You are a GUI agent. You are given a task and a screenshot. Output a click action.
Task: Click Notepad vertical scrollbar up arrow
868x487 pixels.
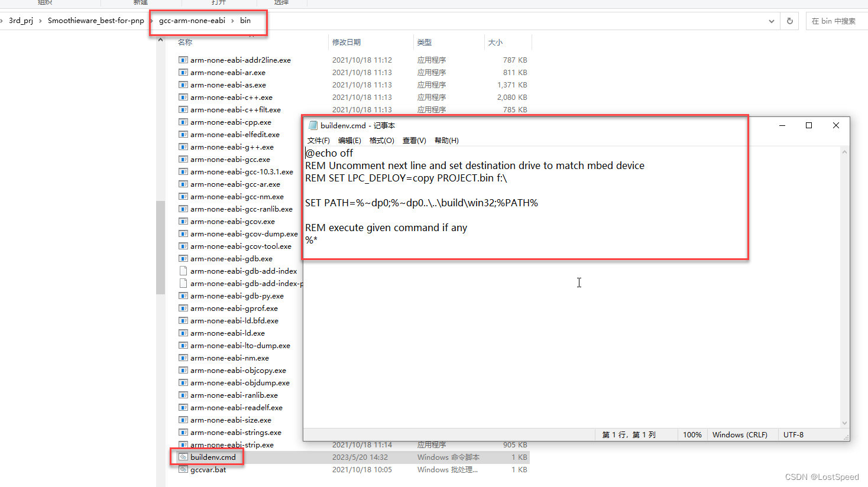tap(844, 152)
